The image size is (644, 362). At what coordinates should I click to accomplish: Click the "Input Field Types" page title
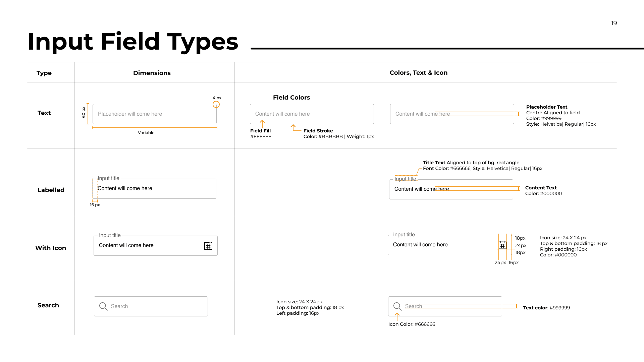133,42
